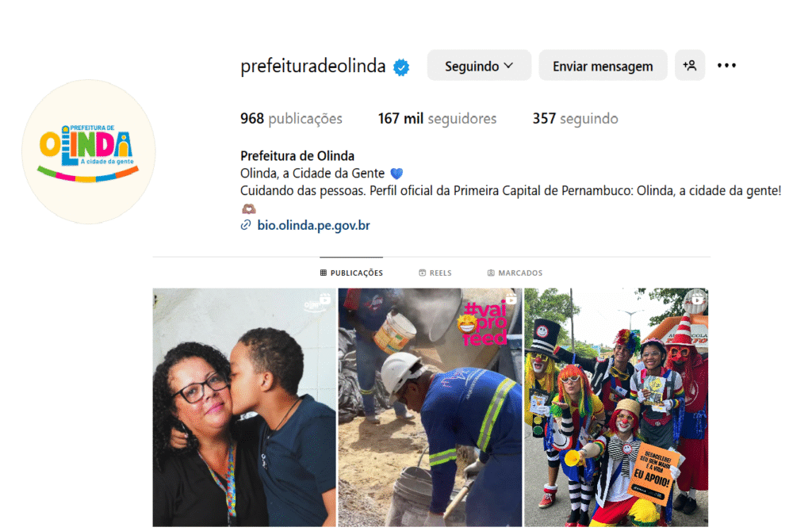Click the Reels tab icon

422,273
